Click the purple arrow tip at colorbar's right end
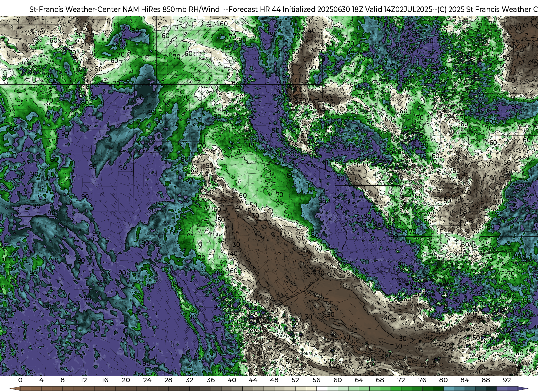 523,389
